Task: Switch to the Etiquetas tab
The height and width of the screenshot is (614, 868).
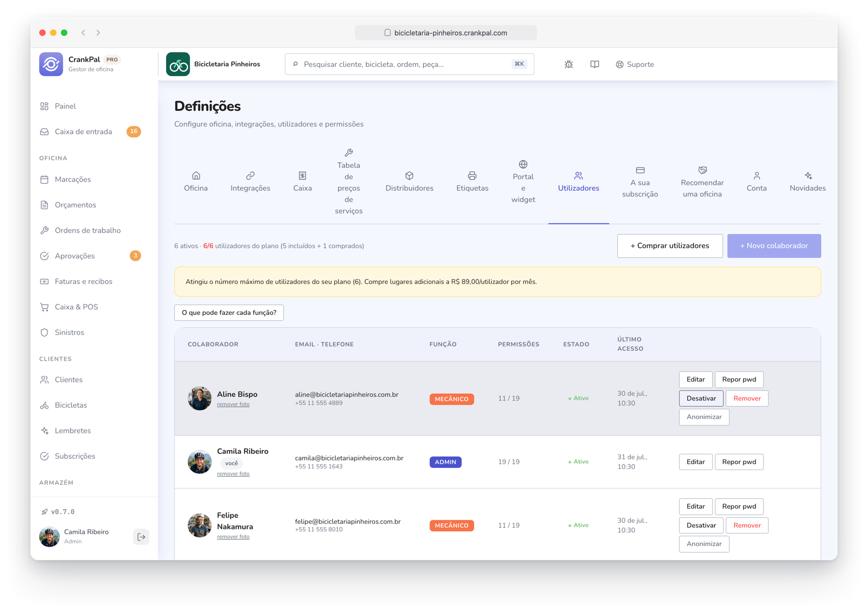Action: (x=472, y=182)
